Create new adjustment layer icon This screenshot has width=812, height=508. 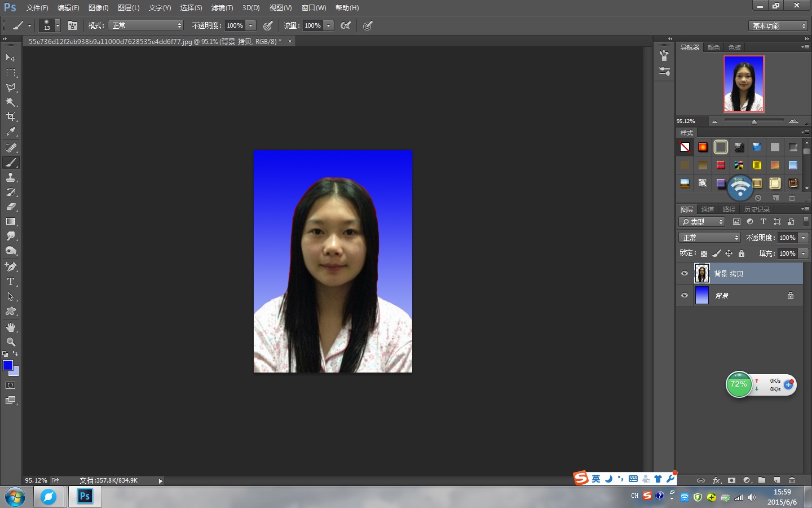tap(747, 480)
